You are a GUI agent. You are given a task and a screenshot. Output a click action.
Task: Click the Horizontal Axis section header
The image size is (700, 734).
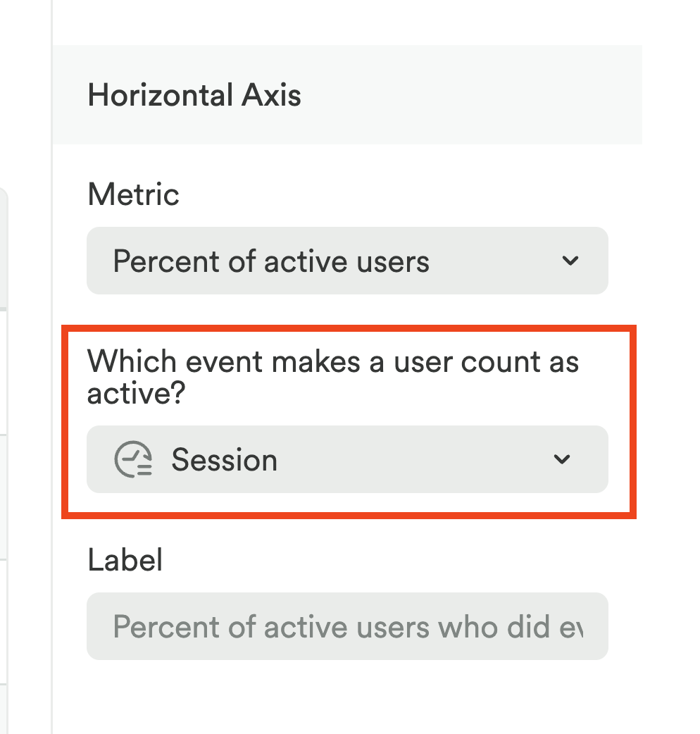point(194,95)
